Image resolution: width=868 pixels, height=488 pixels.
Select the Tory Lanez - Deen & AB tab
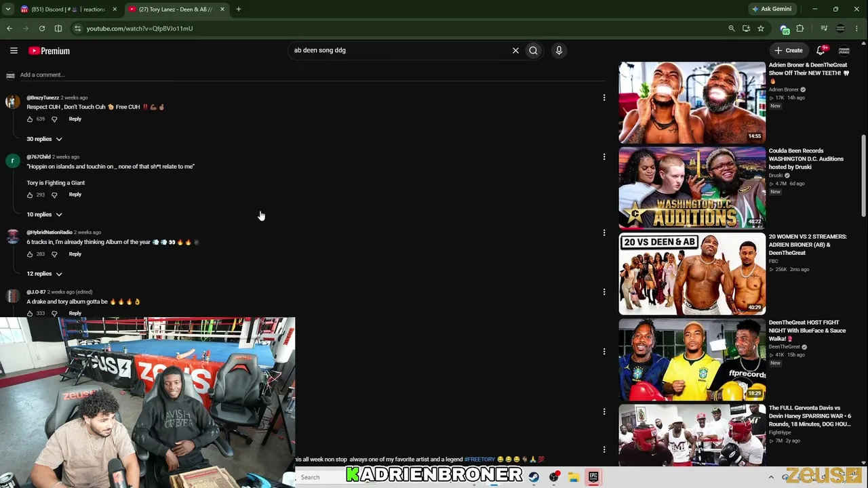tap(176, 9)
